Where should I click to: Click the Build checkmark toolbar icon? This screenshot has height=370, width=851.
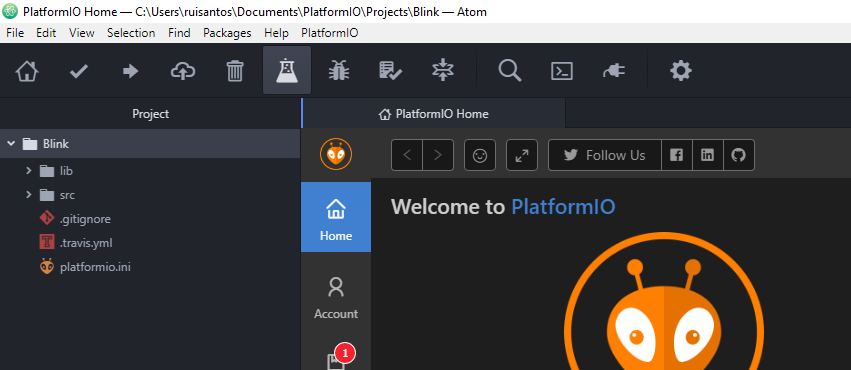79,71
